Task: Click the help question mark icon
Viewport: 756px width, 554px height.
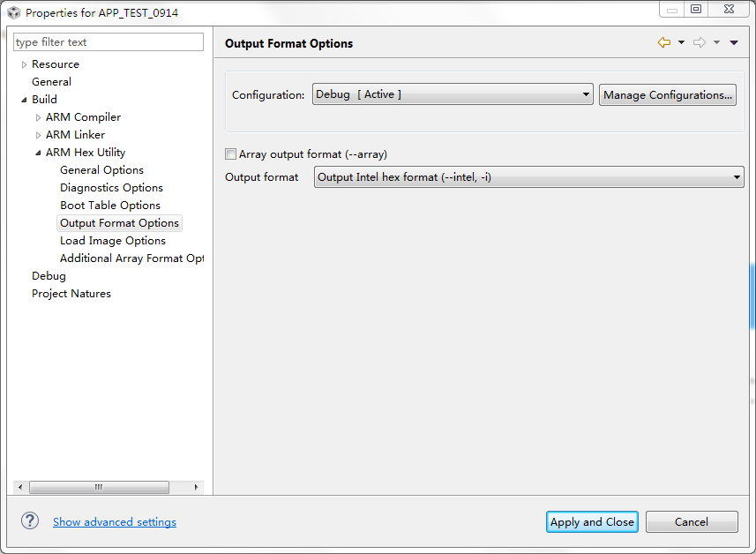Action: click(x=30, y=521)
